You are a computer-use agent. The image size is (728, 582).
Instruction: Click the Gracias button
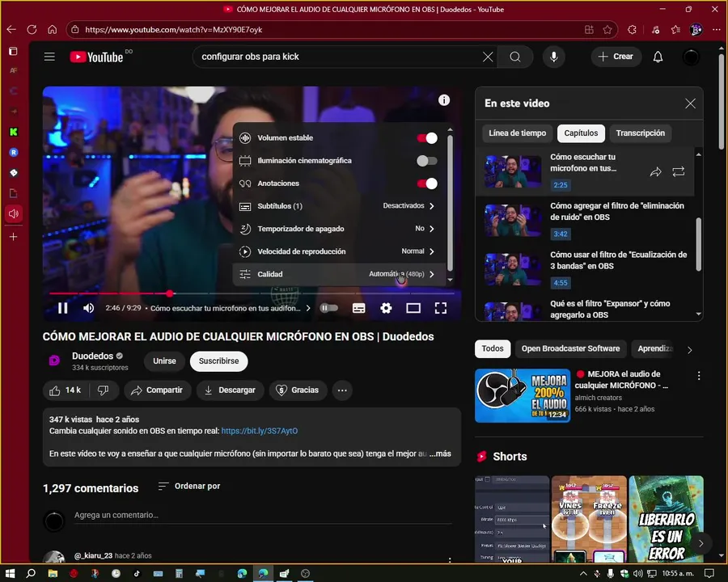pyautogui.click(x=298, y=390)
